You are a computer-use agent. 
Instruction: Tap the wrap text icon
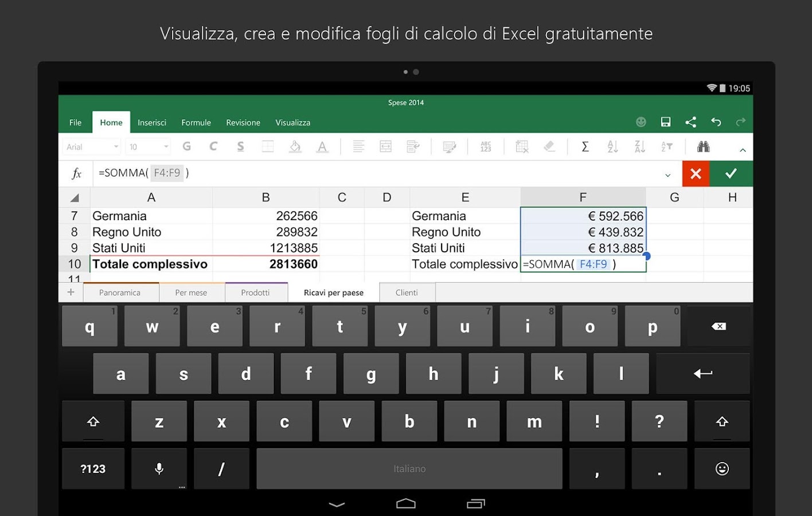point(413,147)
